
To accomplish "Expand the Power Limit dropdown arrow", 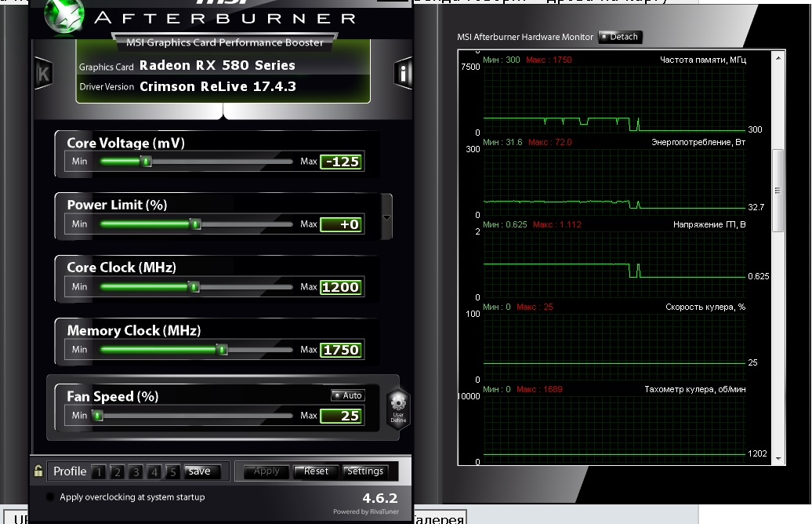I will click(387, 218).
